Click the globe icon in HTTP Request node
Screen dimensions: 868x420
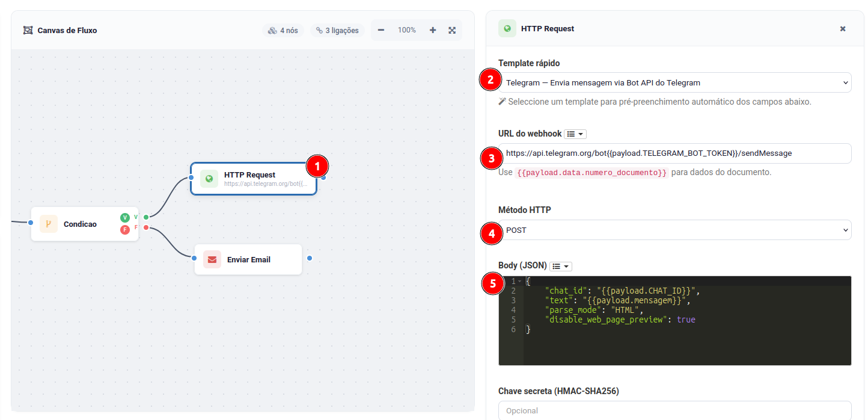209,179
